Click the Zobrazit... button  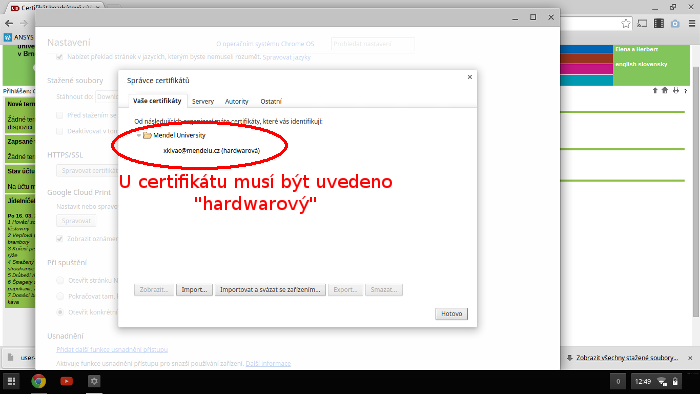(154, 290)
